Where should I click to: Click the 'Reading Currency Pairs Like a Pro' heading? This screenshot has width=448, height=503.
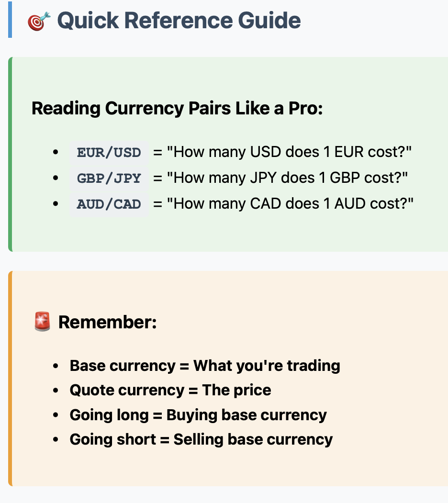[x=177, y=109]
